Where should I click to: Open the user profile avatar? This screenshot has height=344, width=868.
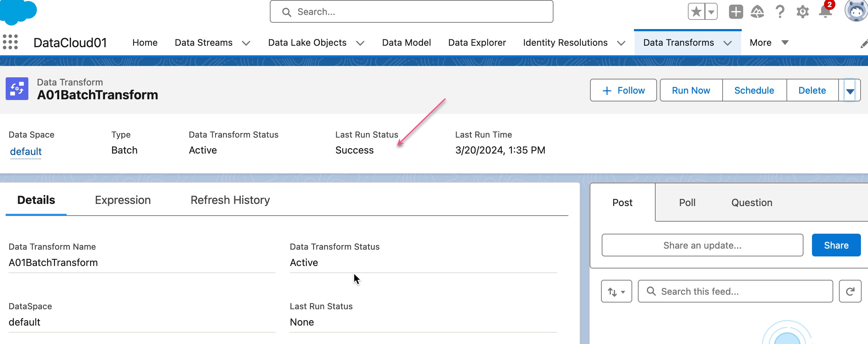coord(856,11)
